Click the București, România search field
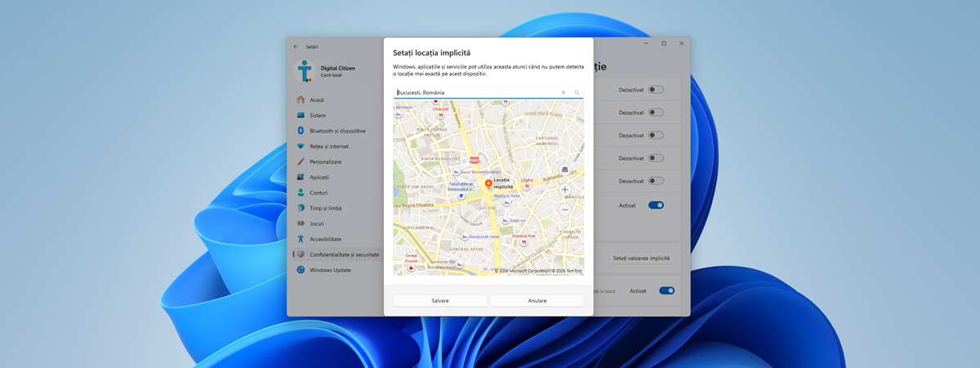 [488, 92]
